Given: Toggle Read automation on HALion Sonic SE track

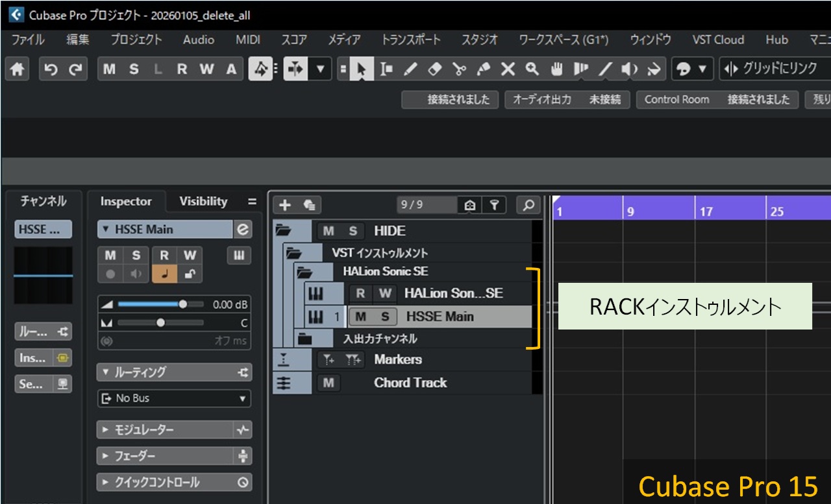Looking at the screenshot, I should (x=360, y=293).
